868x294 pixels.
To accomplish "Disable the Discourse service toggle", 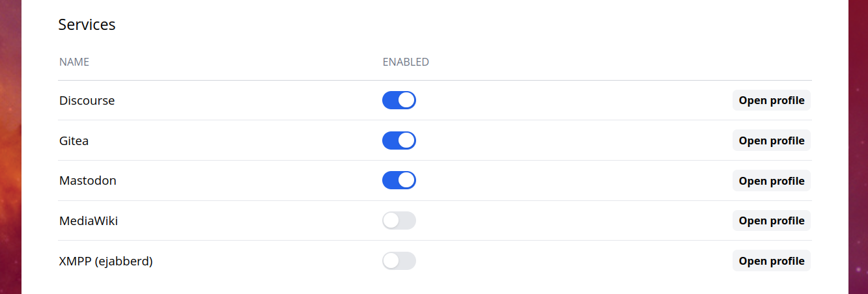I will [x=399, y=100].
